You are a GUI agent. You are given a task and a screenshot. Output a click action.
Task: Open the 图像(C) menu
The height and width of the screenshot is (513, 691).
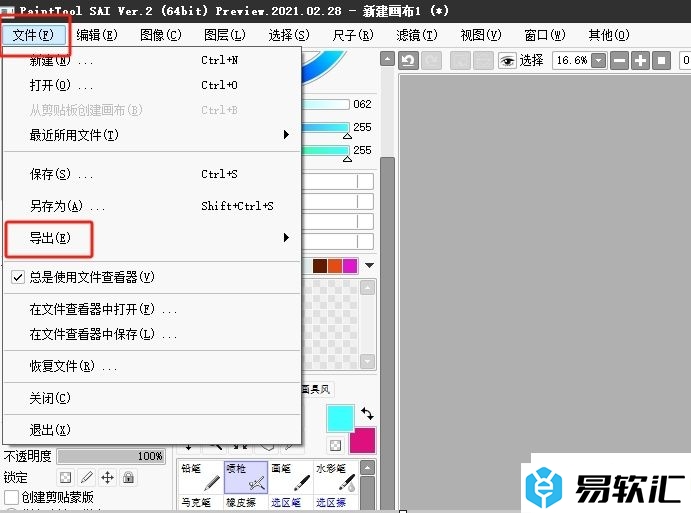(161, 35)
